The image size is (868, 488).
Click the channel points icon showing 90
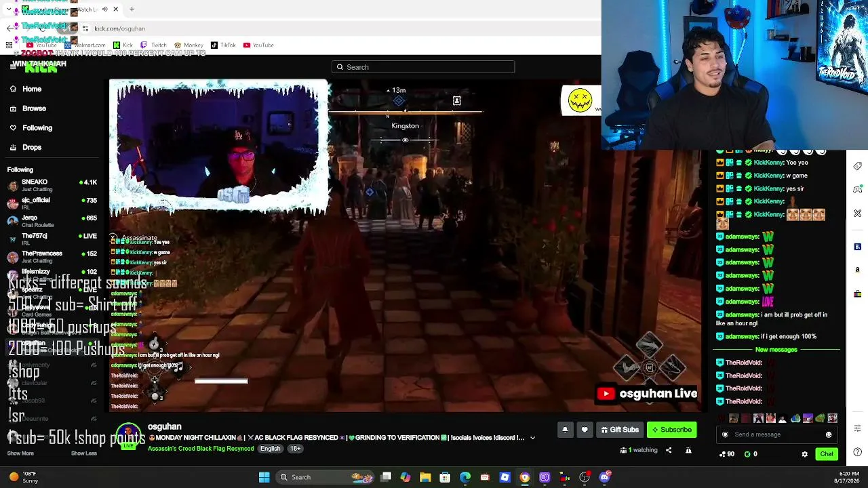coord(726,454)
